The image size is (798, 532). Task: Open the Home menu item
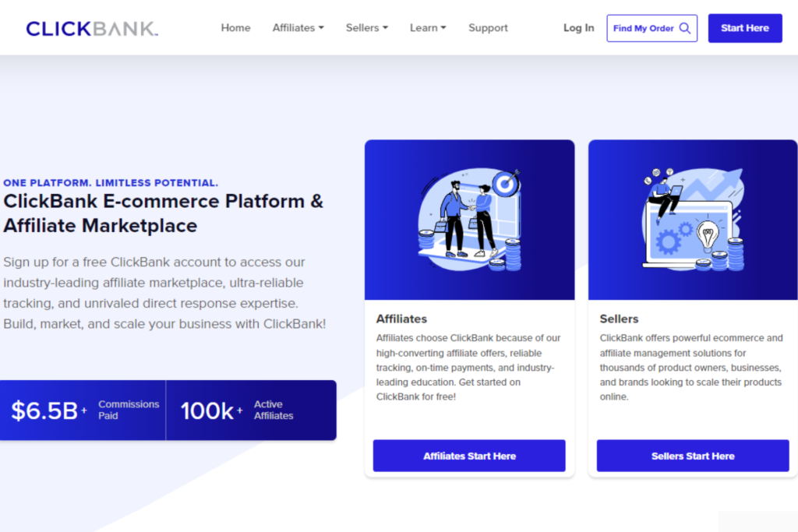(235, 28)
